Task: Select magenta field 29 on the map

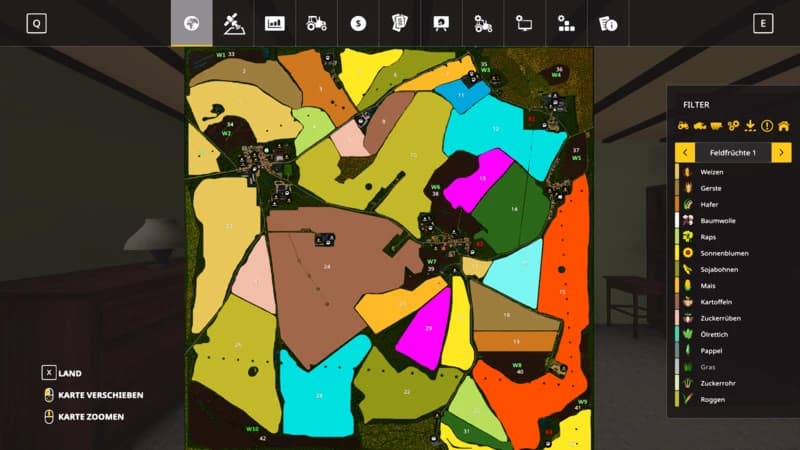Action: click(x=429, y=329)
